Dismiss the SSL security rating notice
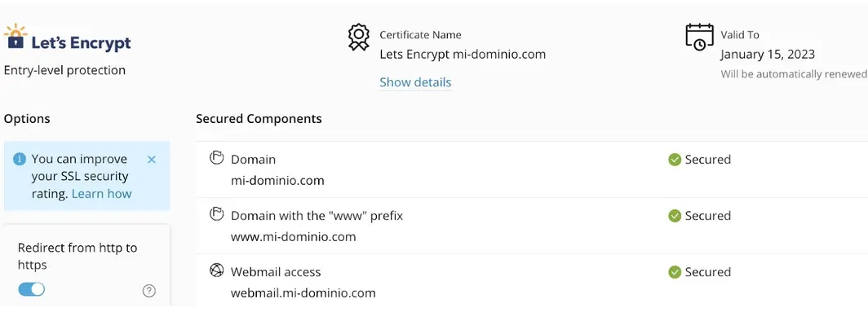Image resolution: width=868 pixels, height=321 pixels. [x=152, y=159]
